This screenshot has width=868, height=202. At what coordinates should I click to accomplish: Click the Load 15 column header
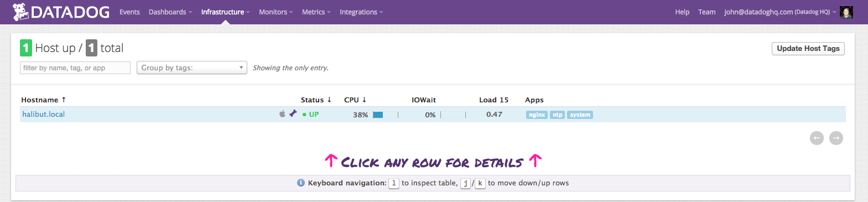coord(493,100)
